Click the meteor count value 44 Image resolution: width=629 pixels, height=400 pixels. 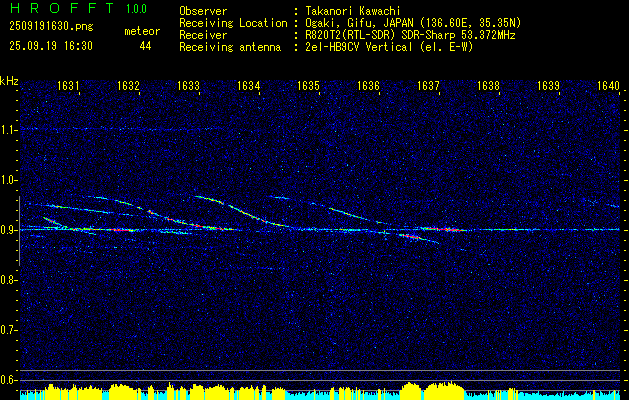(145, 46)
